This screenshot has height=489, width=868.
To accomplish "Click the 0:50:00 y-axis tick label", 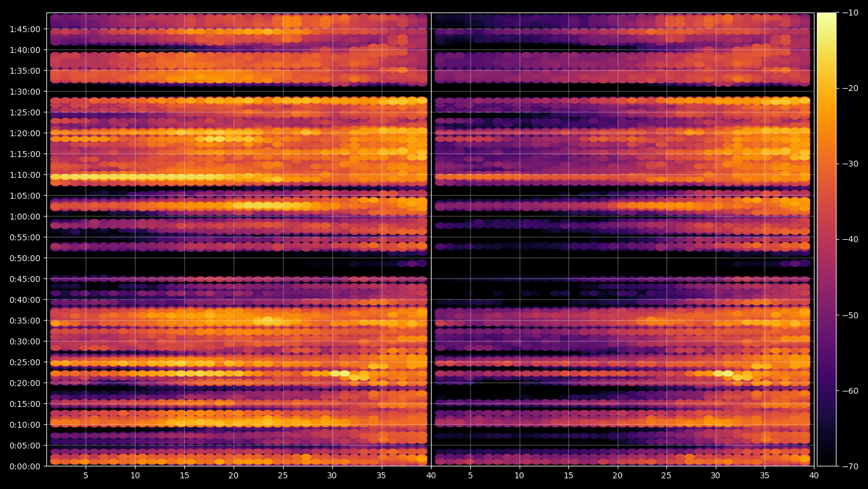I will click(25, 258).
